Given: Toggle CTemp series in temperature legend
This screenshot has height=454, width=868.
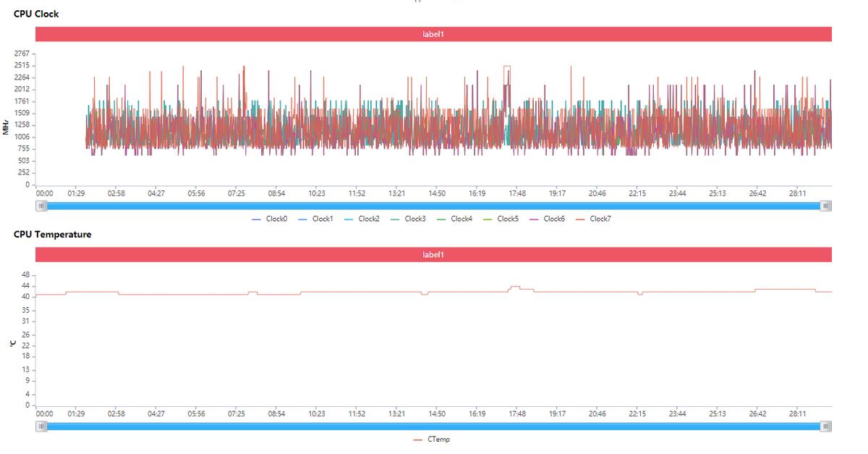Looking at the screenshot, I should coord(431,440).
